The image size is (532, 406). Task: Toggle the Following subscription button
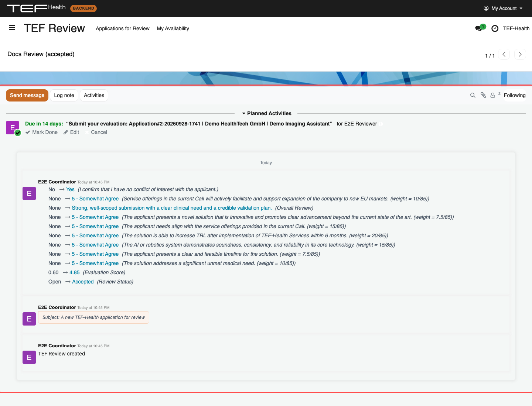coord(514,95)
